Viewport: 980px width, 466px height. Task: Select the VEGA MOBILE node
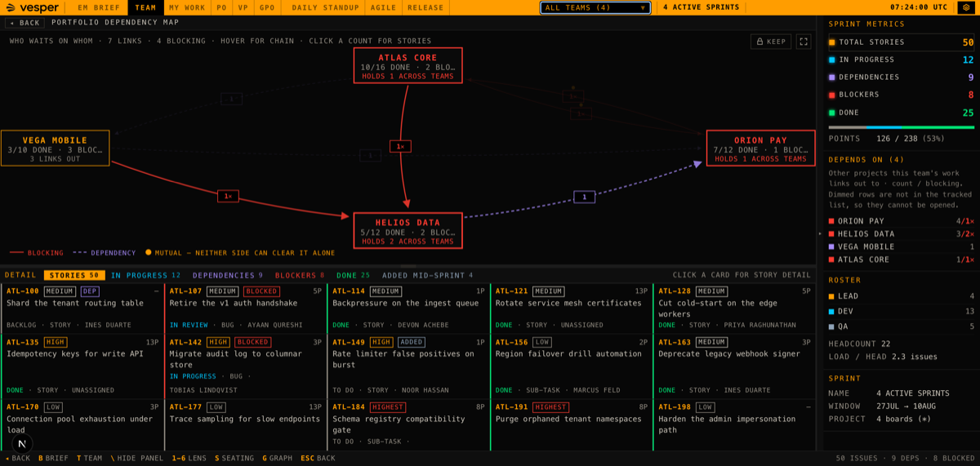(x=55, y=148)
